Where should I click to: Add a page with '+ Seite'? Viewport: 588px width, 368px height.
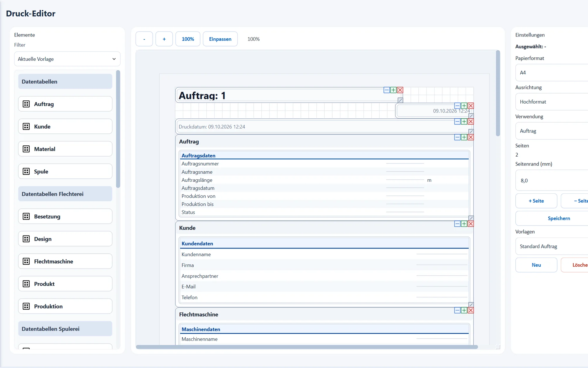point(536,201)
